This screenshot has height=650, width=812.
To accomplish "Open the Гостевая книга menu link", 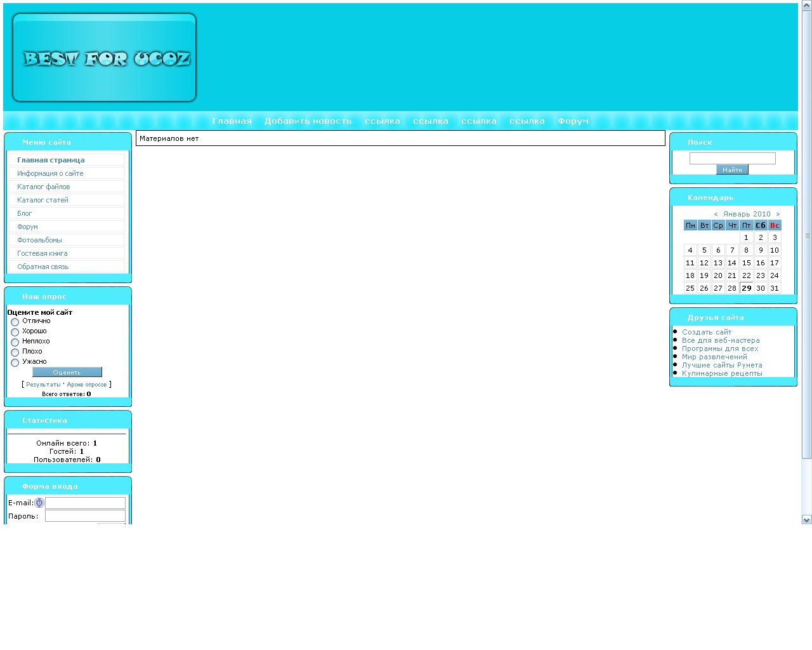I will point(42,253).
